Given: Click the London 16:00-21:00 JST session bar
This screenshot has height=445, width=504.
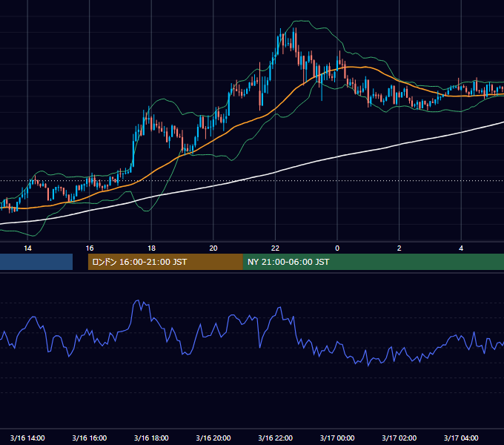Looking at the screenshot, I should pyautogui.click(x=165, y=262).
